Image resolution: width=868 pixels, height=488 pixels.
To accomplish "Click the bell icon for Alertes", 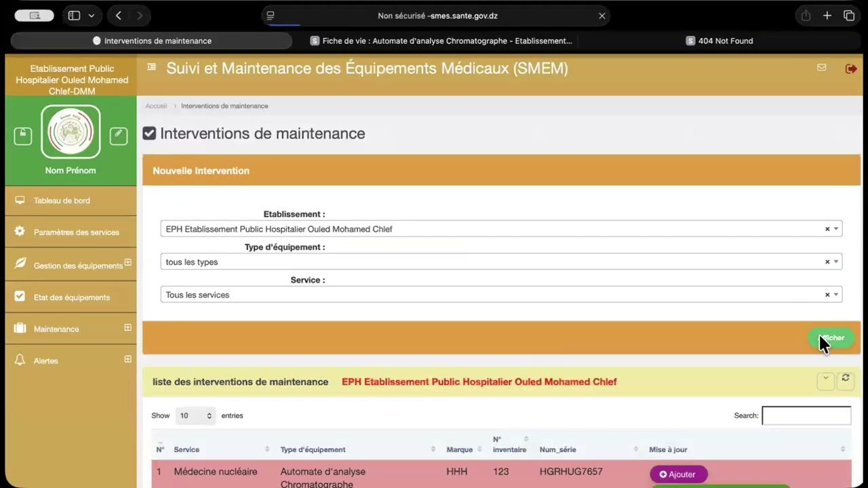I will pos(20,360).
